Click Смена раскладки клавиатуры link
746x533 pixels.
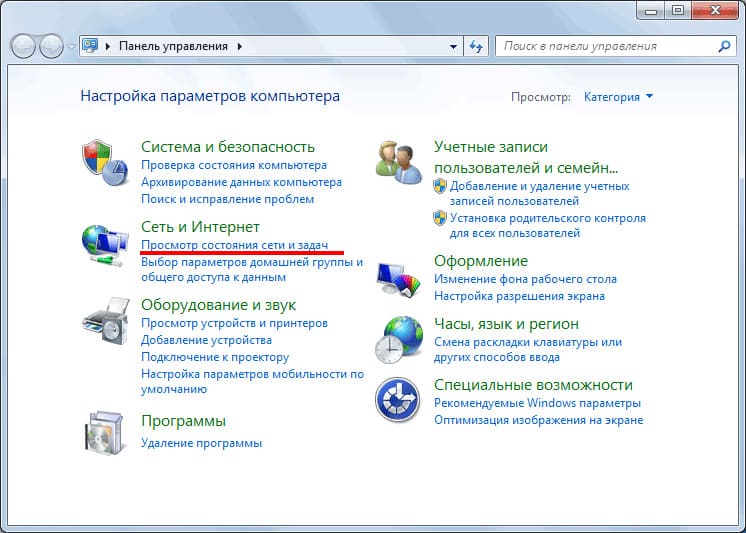pos(528,349)
